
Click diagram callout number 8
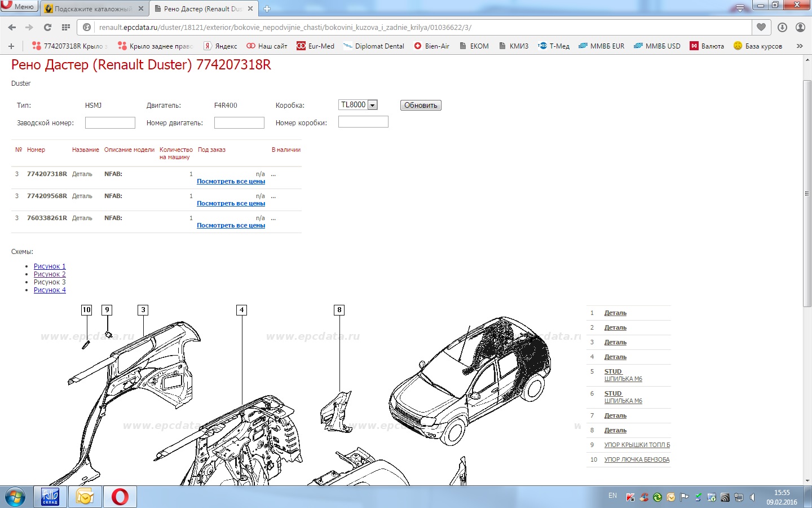click(x=339, y=310)
